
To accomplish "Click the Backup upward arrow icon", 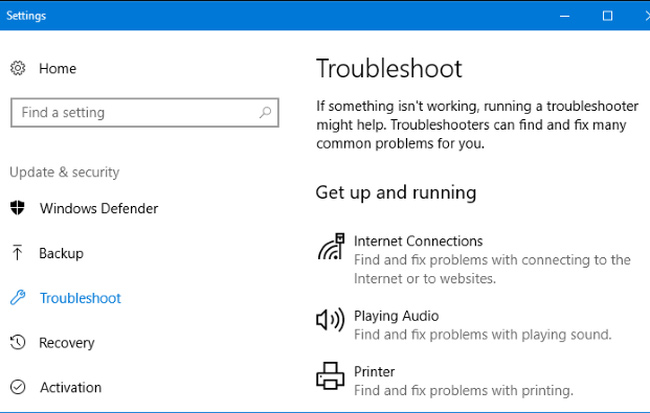I will click(17, 253).
